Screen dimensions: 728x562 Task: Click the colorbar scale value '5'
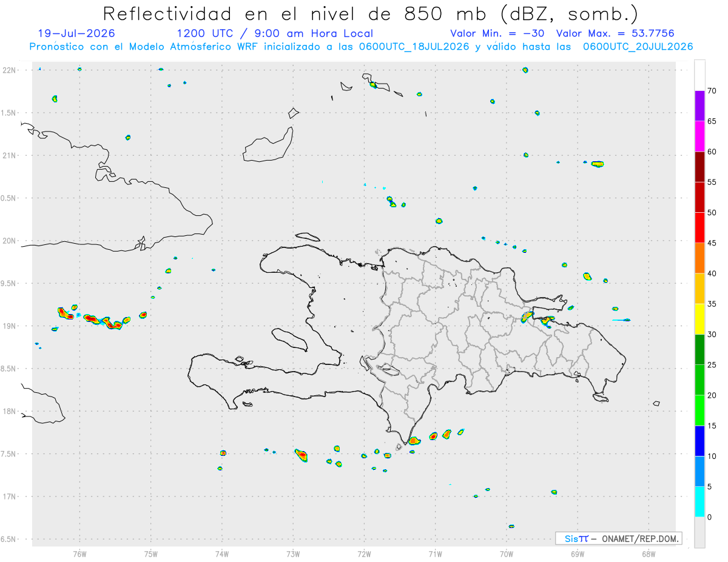pyautogui.click(x=710, y=486)
